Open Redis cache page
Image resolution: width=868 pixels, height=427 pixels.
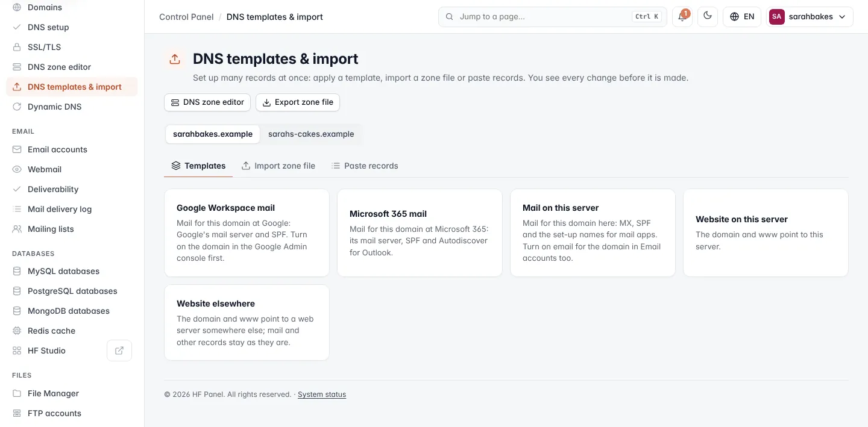pyautogui.click(x=72, y=331)
